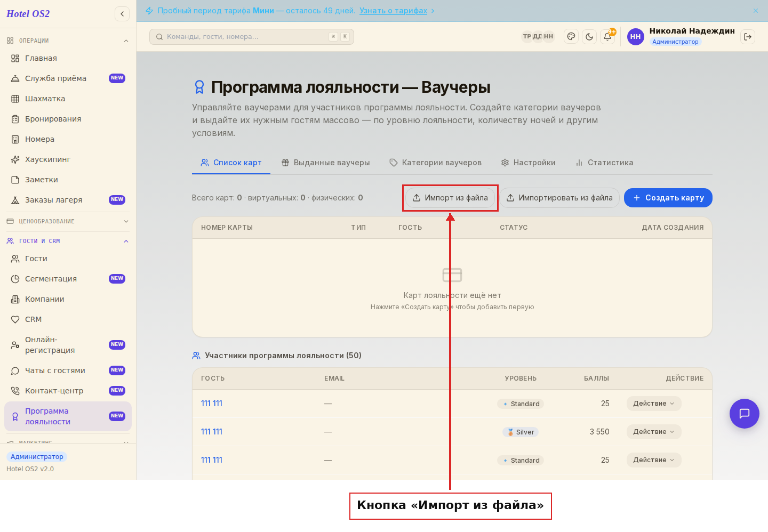Click the Hotel OS2 logo

click(28, 14)
